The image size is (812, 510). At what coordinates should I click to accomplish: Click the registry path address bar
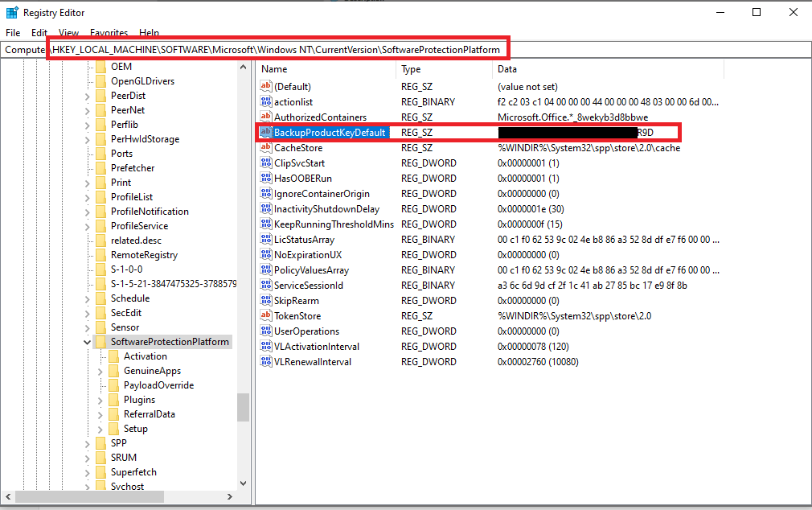tap(405, 50)
